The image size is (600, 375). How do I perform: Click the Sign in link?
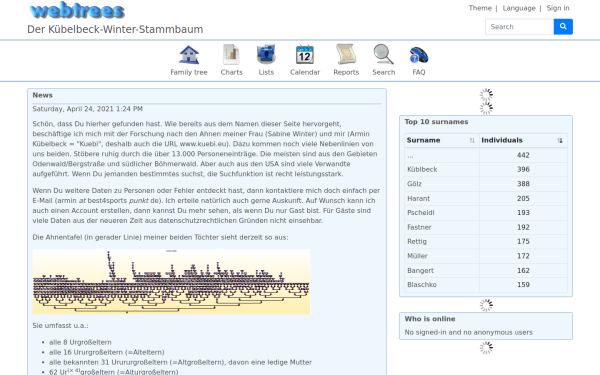point(558,8)
